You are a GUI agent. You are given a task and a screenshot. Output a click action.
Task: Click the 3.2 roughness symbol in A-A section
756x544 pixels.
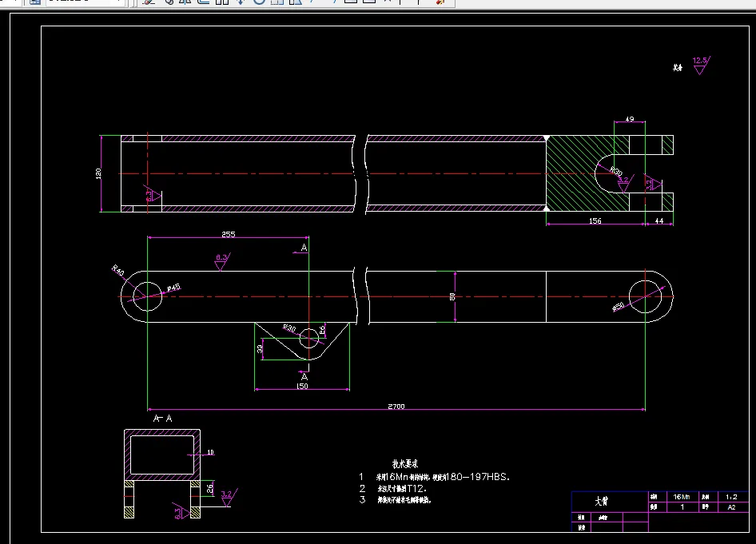(x=229, y=498)
